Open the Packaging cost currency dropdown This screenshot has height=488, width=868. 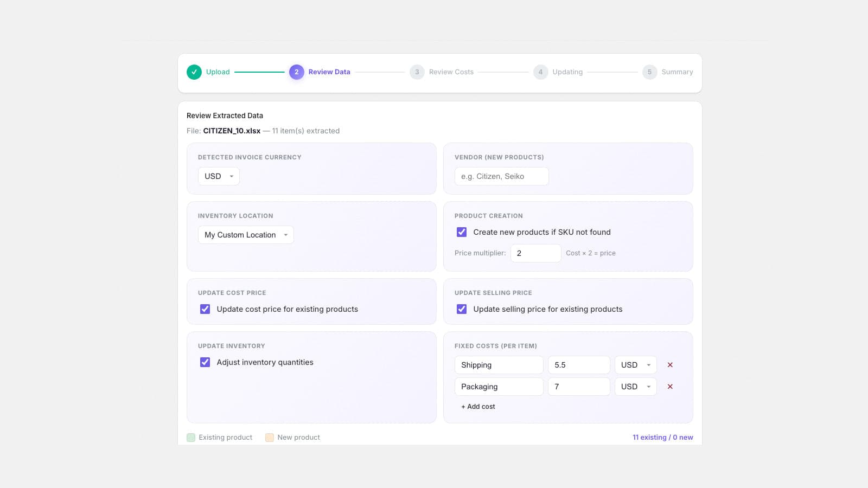coord(635,387)
